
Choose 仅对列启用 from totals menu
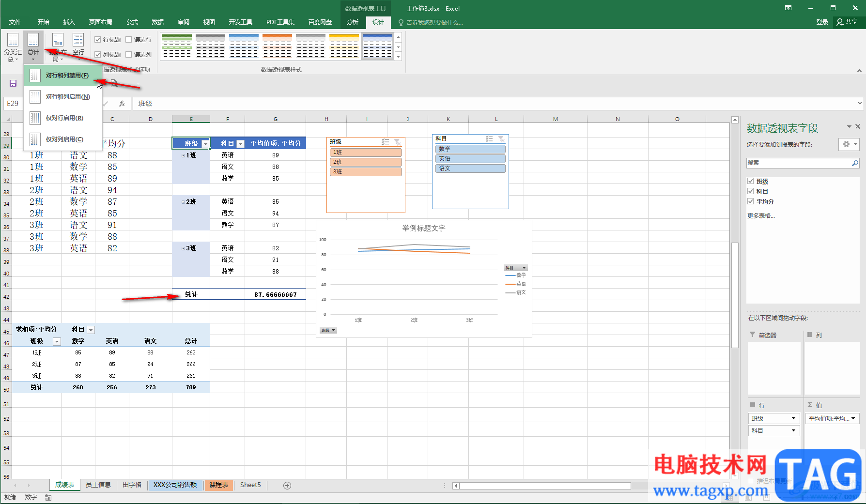tap(63, 139)
